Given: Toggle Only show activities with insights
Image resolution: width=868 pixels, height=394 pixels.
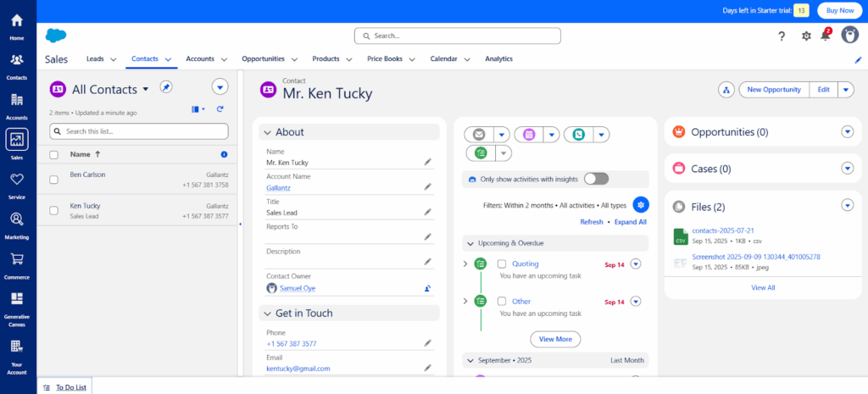Looking at the screenshot, I should tap(596, 179).
